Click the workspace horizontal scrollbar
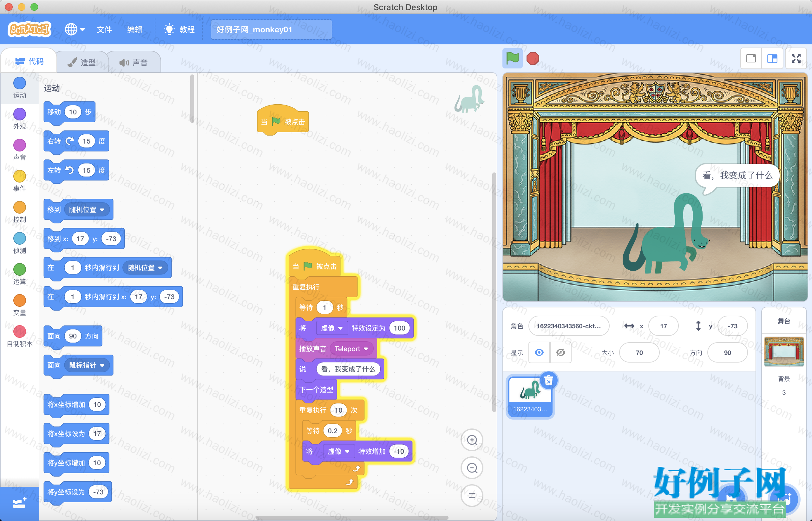The height and width of the screenshot is (521, 812). tap(352, 517)
